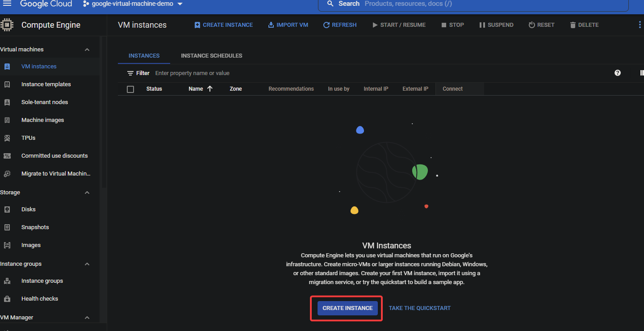Click Suspend toolbar button

click(x=497, y=25)
